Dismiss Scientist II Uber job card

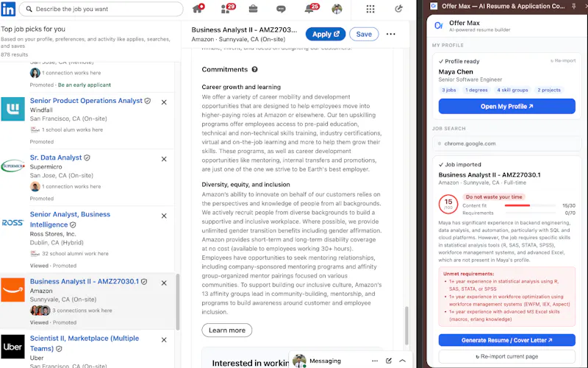pos(164,340)
